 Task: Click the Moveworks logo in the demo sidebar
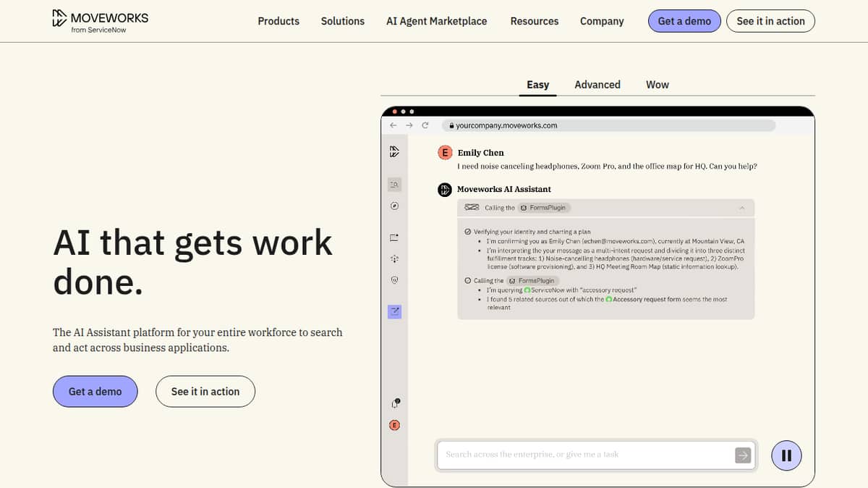click(394, 151)
